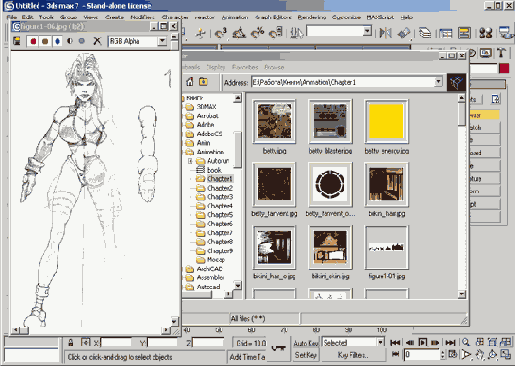Click the select and manipulate icon
Image resolution: width=515 pixels, height=366 pixels.
pyautogui.click(x=201, y=33)
